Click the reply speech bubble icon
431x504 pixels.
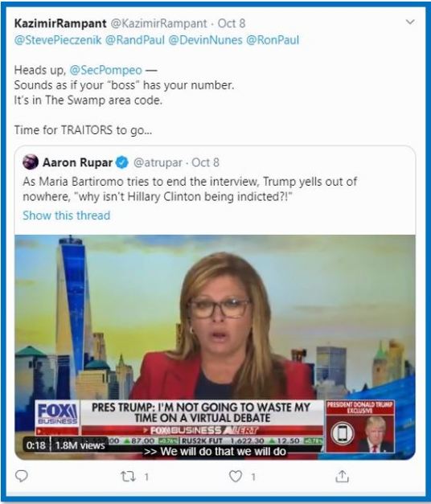22,477
